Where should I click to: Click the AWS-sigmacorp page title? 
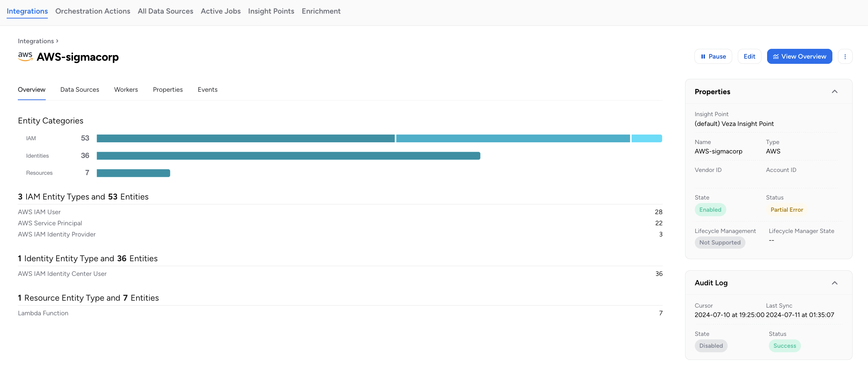78,57
